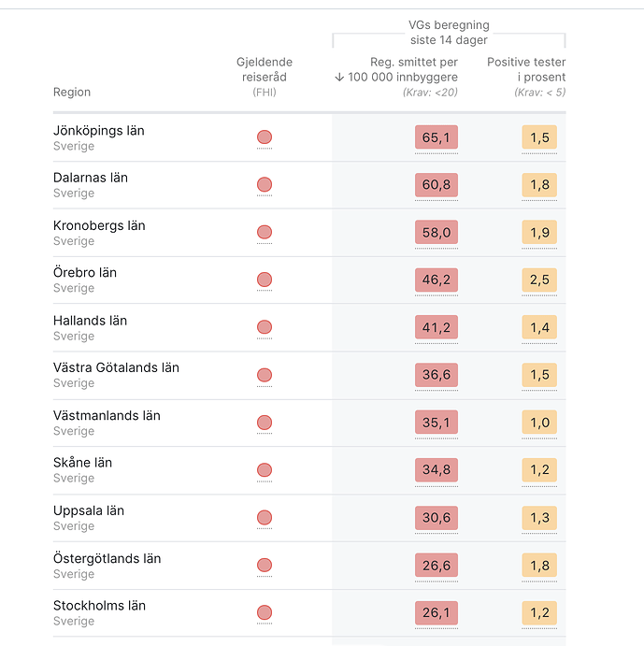
Task: Click the Gjeldende reiseråd column header
Action: point(265,69)
